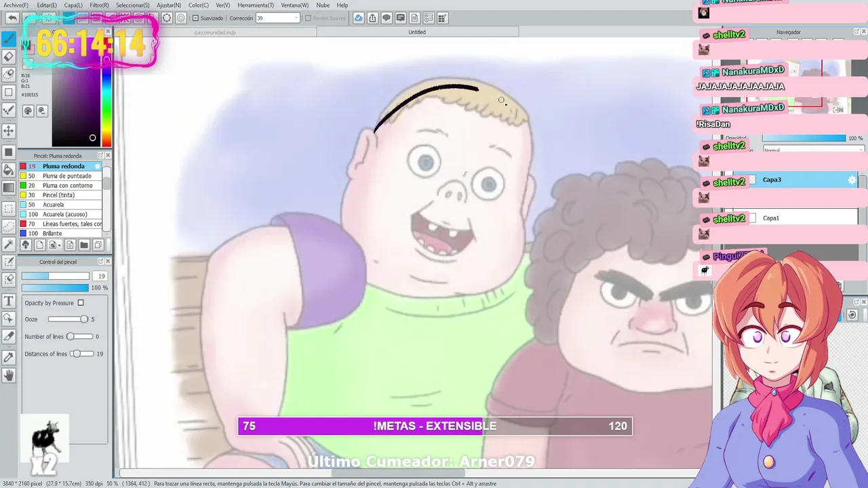
Task: Click the share/export icon in the toolbar
Action: [372, 18]
